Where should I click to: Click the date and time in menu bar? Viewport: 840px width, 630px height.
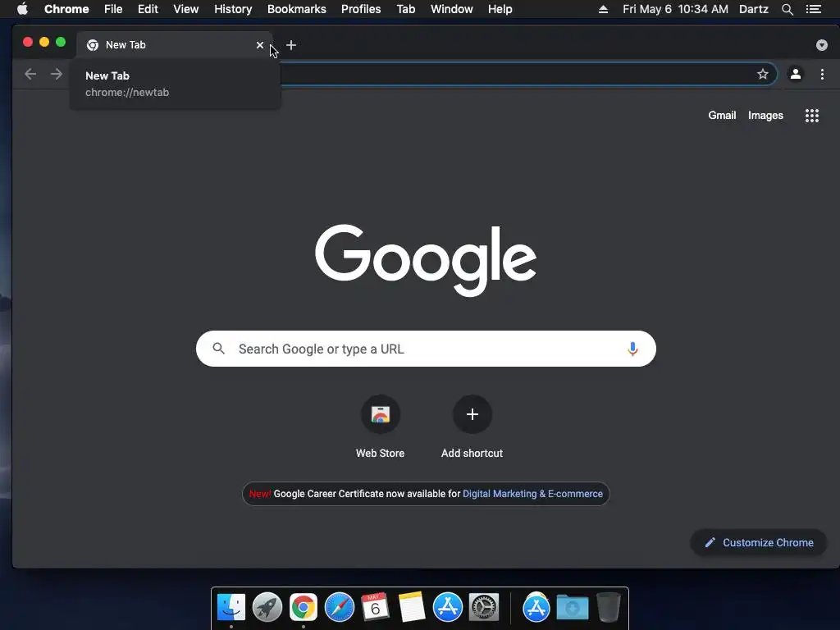coord(675,9)
